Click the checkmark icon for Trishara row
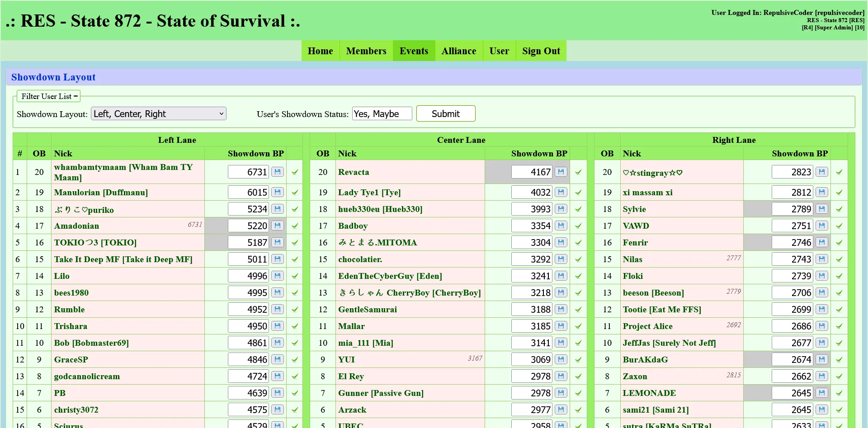Viewport: 868px width, 428px height. pos(295,326)
